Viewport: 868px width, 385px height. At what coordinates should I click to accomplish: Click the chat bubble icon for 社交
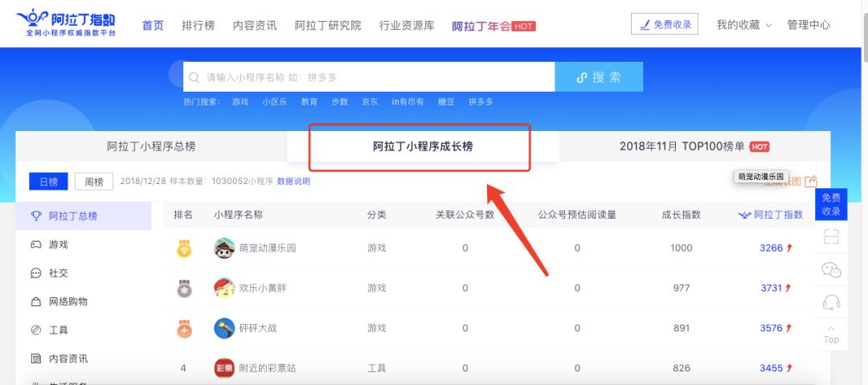(x=36, y=273)
